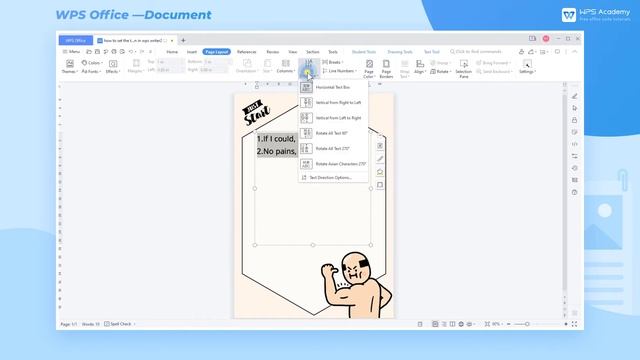Screen dimensions: 640x360
Task: Switch to the Insert tab
Action: pyautogui.click(x=192, y=52)
